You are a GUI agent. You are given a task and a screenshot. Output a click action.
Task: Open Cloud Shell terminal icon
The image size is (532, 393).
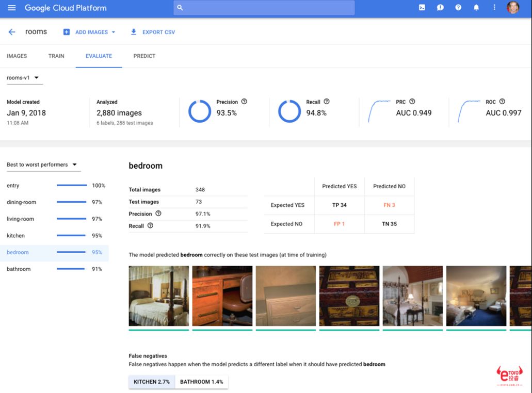(422, 7)
